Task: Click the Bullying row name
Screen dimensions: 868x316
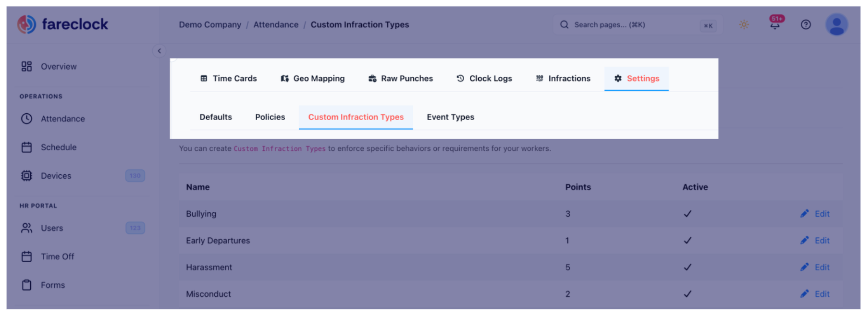Action: coord(201,214)
